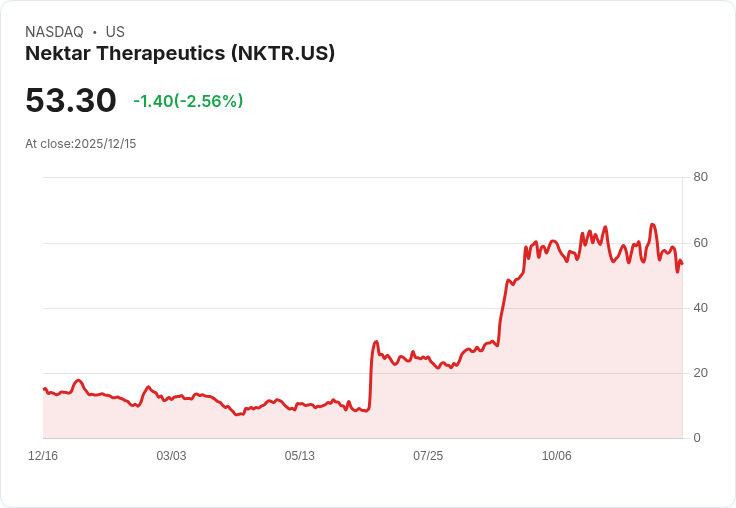The image size is (736, 508).
Task: Select the 12/16 date on x-axis
Action: [x=43, y=456]
